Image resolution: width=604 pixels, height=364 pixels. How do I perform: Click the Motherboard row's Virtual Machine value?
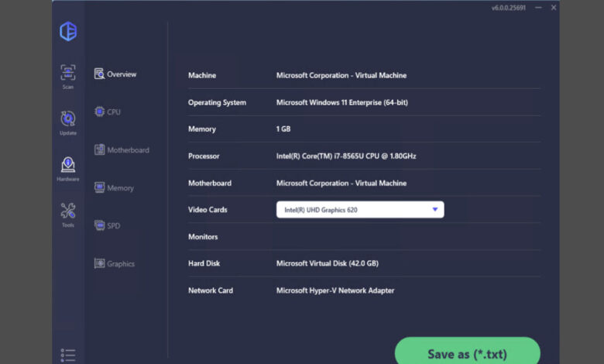click(x=341, y=183)
